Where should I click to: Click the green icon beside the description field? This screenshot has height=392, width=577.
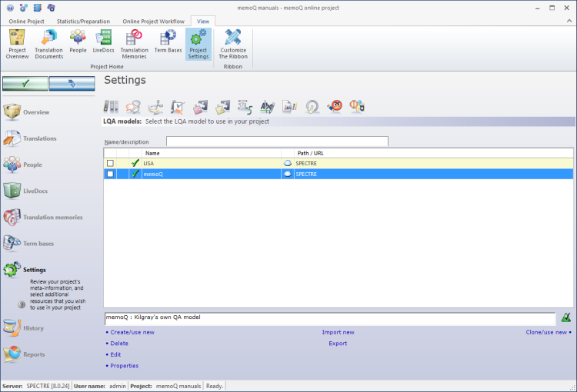tap(566, 317)
